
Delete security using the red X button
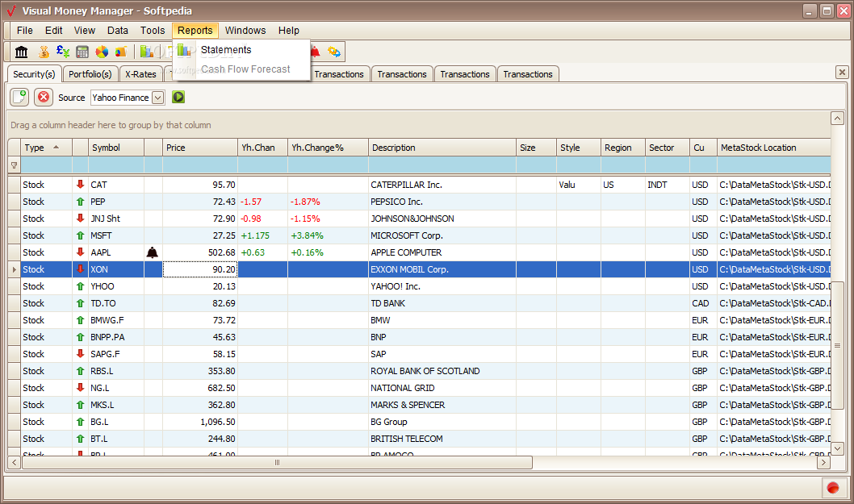coord(44,98)
